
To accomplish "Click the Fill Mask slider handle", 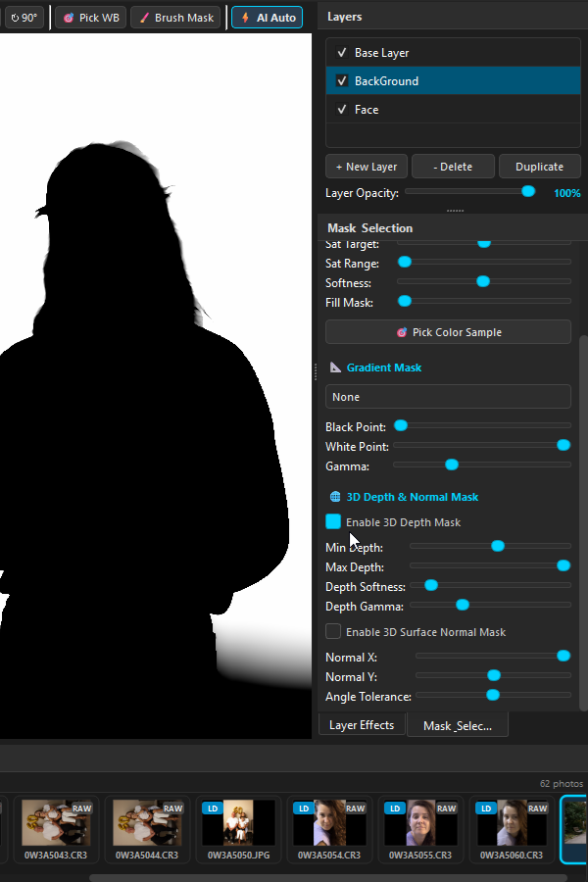I will pos(405,301).
